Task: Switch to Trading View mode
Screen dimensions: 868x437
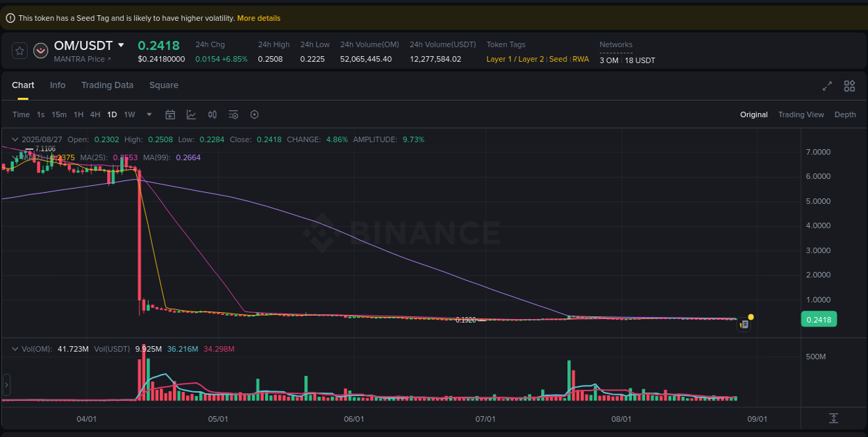Action: click(801, 114)
